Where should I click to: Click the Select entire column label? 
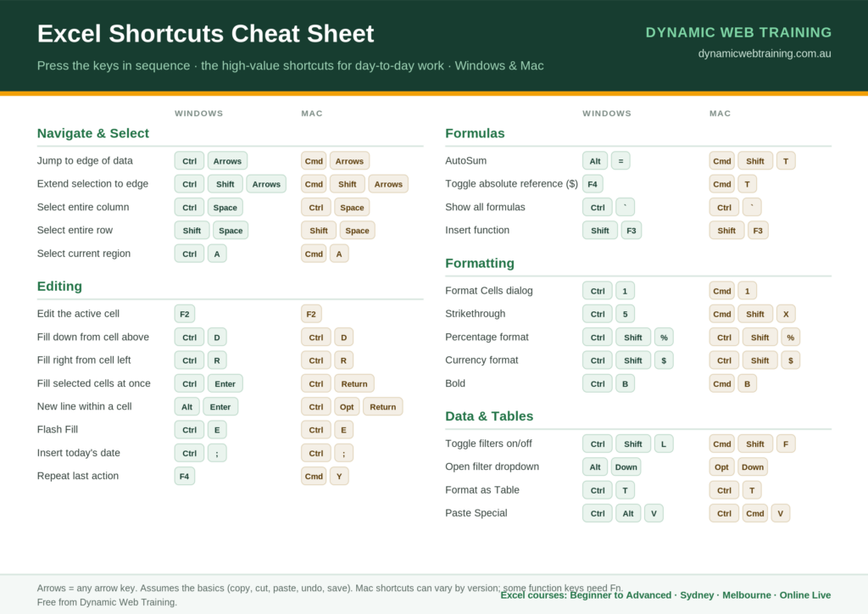[x=83, y=207]
